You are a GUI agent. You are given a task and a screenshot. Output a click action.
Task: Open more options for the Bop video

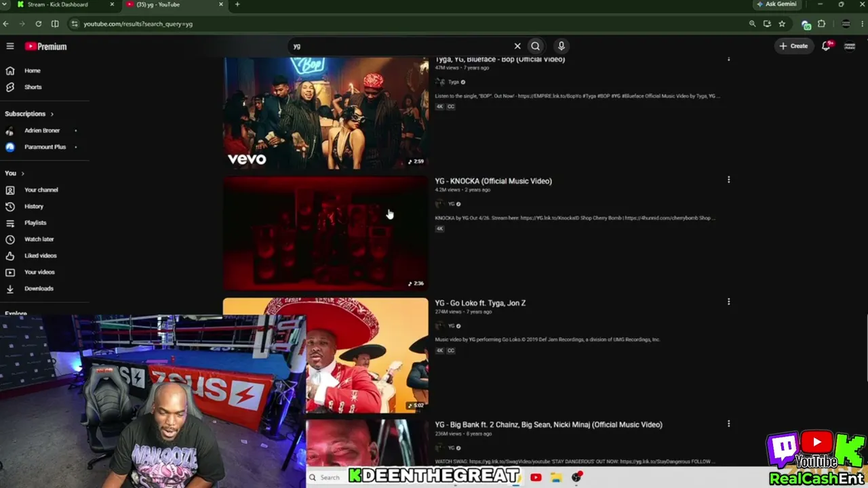coord(729,59)
